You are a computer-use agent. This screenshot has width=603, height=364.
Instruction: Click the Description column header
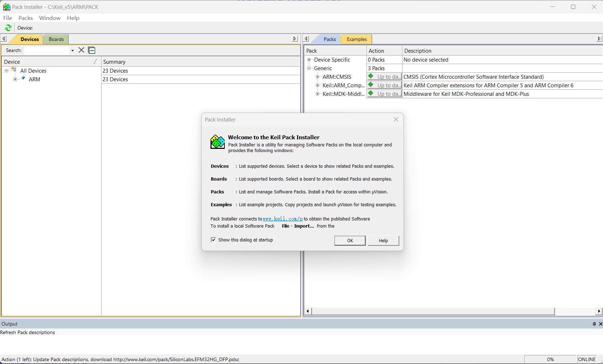pos(503,51)
